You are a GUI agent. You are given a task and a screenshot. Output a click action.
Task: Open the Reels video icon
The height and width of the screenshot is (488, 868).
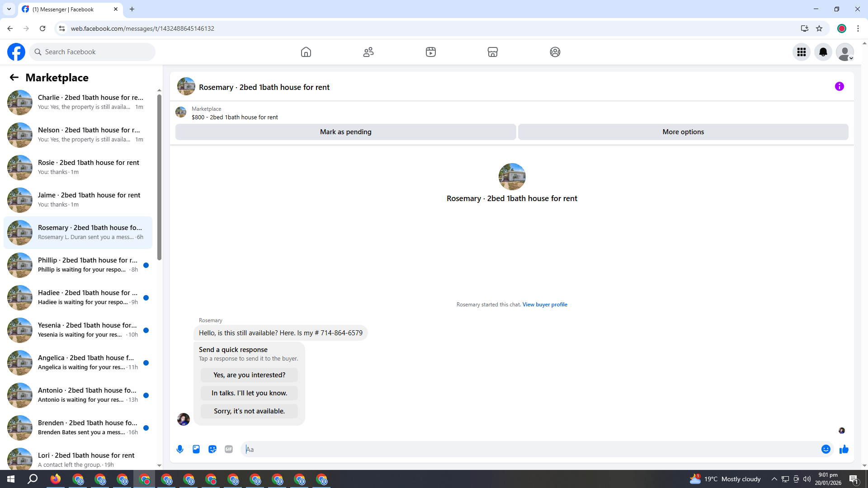coord(431,52)
